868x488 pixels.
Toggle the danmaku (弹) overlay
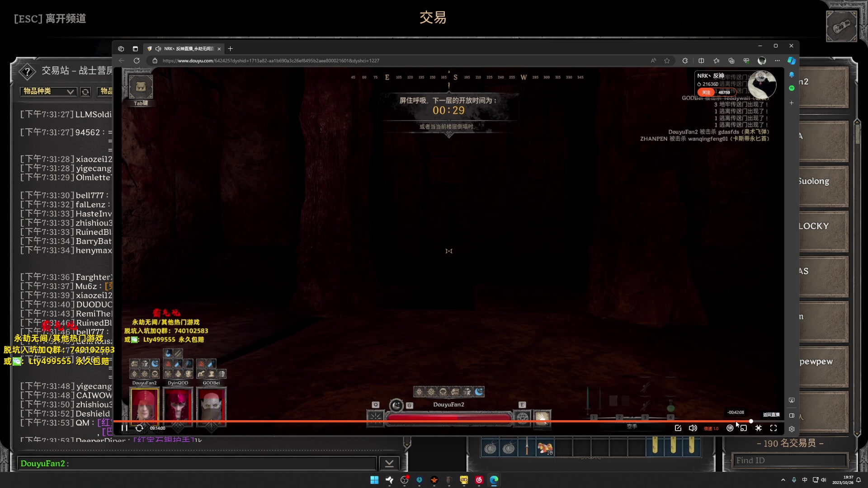(730, 428)
